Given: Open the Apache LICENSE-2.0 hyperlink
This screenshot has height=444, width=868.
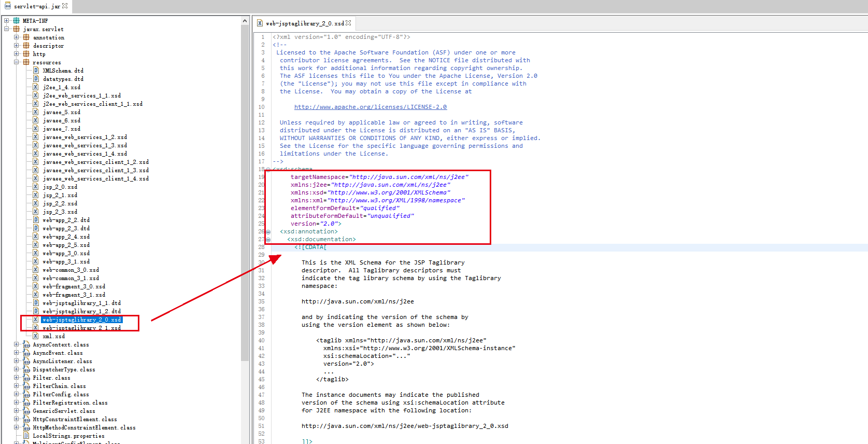Looking at the screenshot, I should pyautogui.click(x=371, y=107).
